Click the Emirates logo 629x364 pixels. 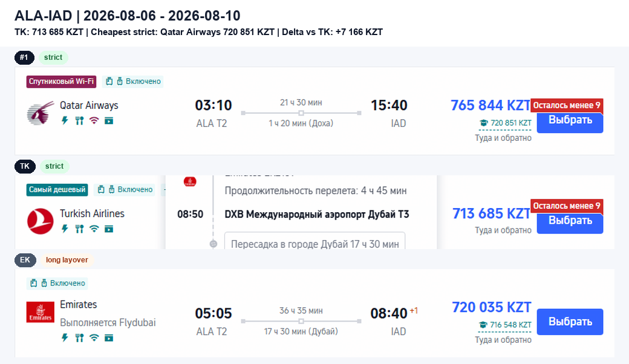pos(40,312)
